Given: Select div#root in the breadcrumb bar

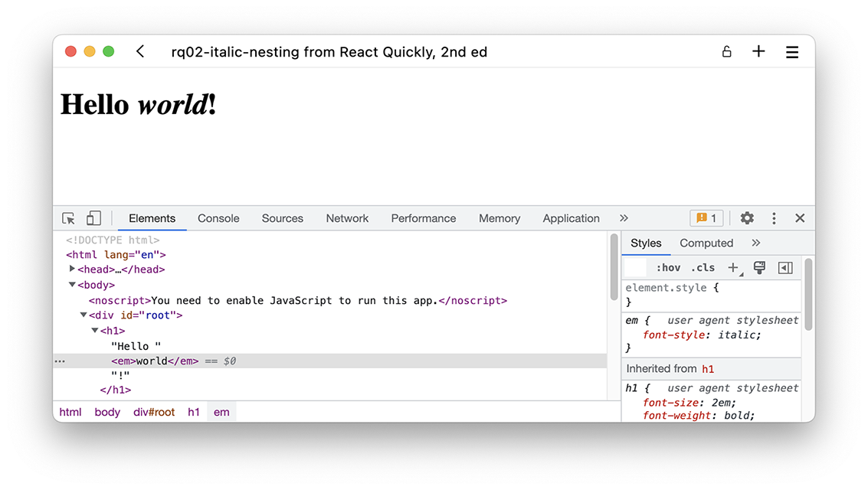Looking at the screenshot, I should click(154, 412).
